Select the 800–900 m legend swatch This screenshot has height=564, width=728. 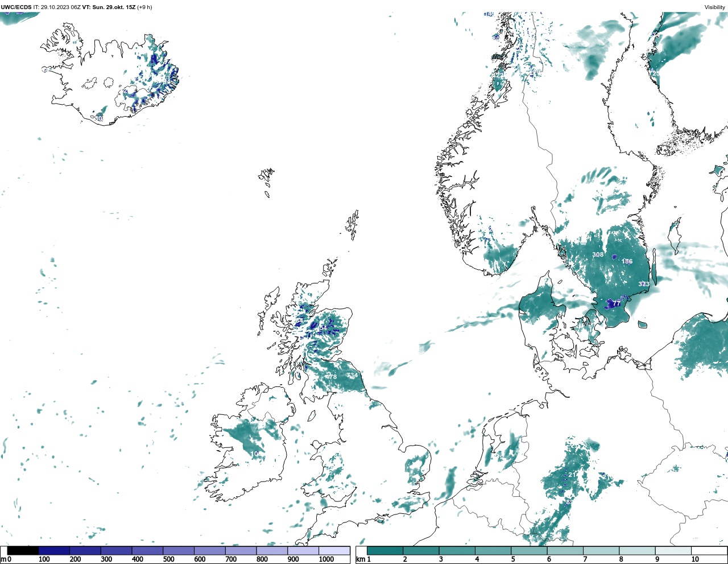click(x=272, y=550)
